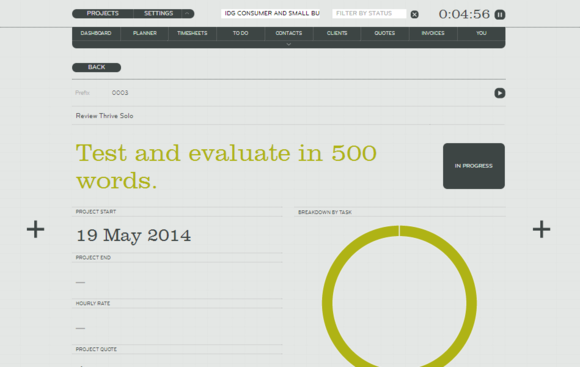Switch to the Planner tab
The height and width of the screenshot is (367, 580).
coord(145,33)
